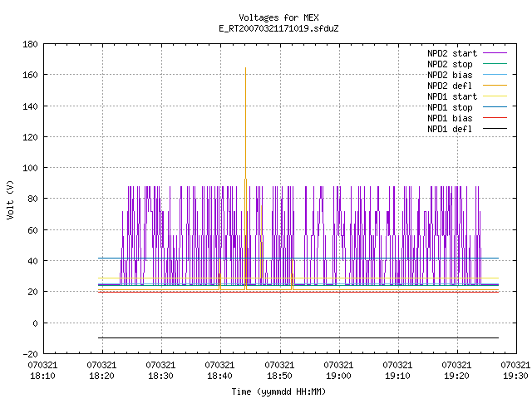
Task: Click the y-axis value 40
Action: click(x=32, y=261)
